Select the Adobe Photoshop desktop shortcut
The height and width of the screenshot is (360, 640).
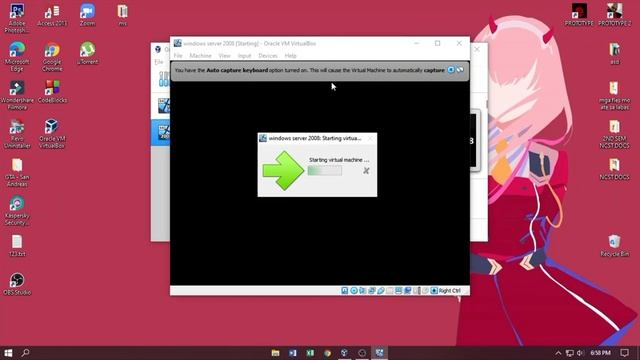coord(17,18)
